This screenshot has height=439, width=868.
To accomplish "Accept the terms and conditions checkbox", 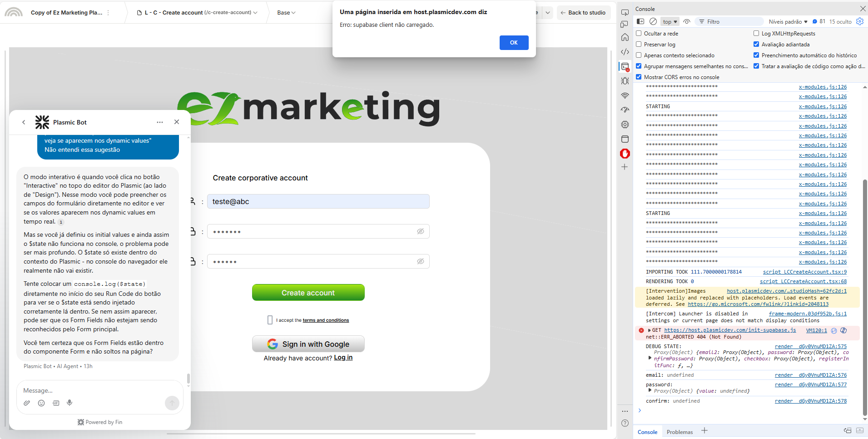I will [270, 320].
